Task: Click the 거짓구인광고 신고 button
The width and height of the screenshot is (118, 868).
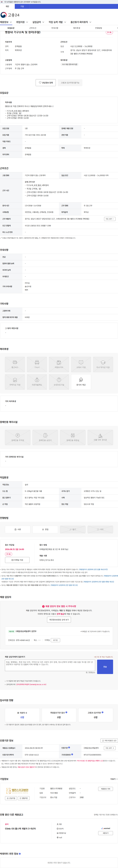Action: coord(109,741)
